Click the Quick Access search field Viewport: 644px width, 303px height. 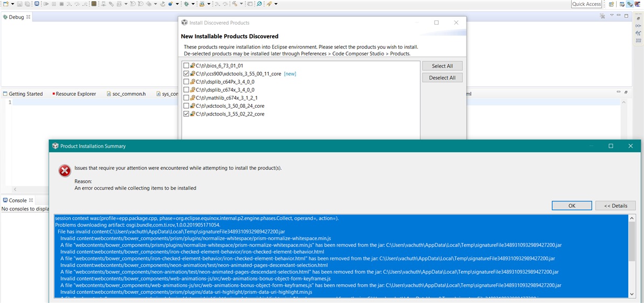pos(586,4)
